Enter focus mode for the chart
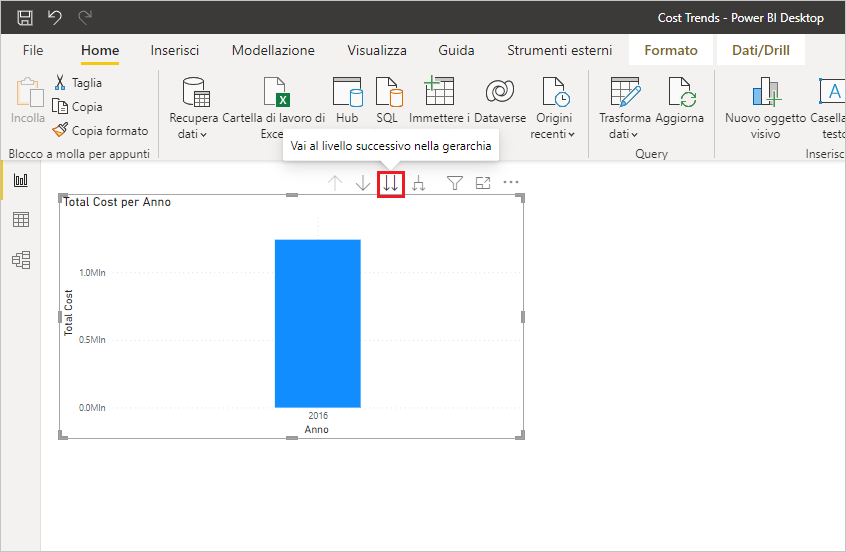The width and height of the screenshot is (846, 552). [x=483, y=183]
